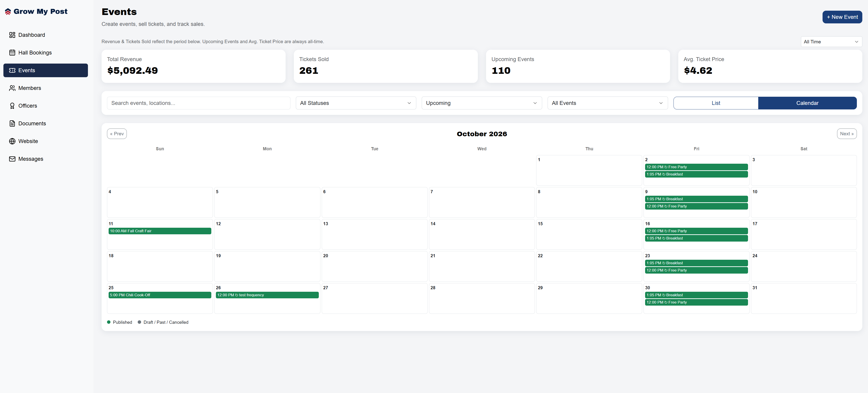Open test frequency event on the 26th
868x393 pixels.
pos(267,295)
